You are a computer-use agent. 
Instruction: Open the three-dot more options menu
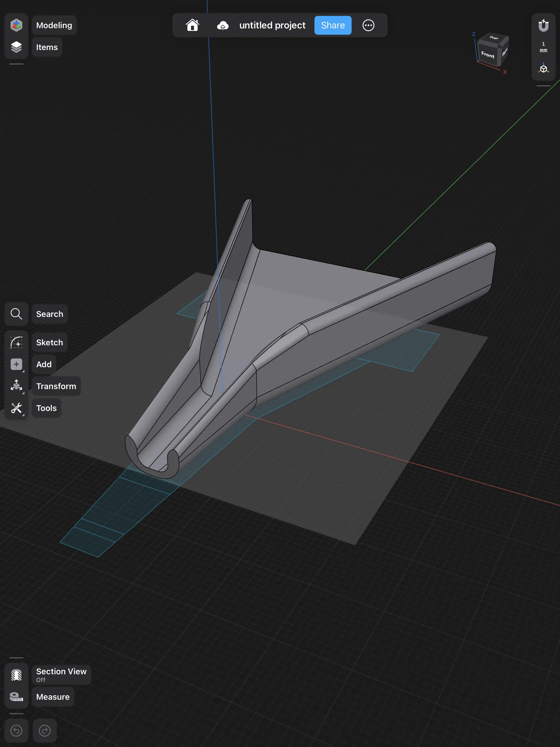(x=368, y=25)
